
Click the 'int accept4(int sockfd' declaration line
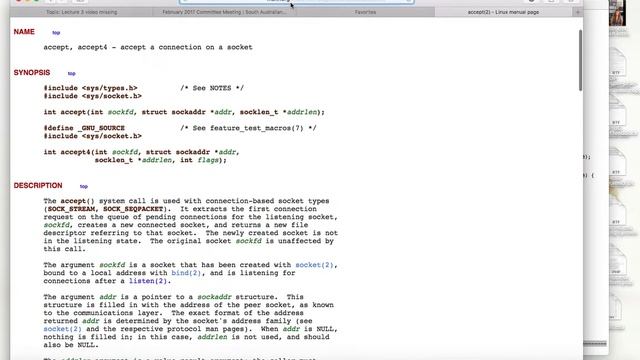(142, 152)
